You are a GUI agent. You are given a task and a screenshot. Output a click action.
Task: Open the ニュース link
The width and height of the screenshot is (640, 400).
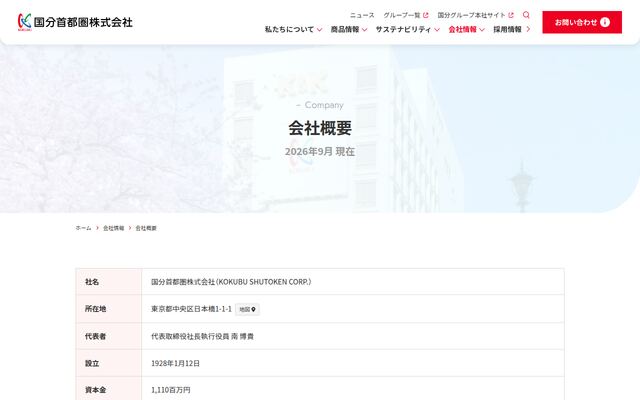click(362, 15)
